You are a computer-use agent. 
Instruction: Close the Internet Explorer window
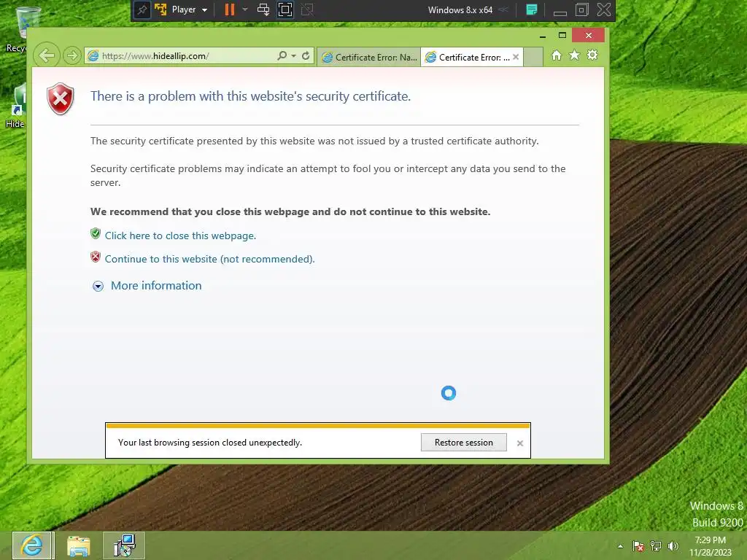(x=589, y=35)
